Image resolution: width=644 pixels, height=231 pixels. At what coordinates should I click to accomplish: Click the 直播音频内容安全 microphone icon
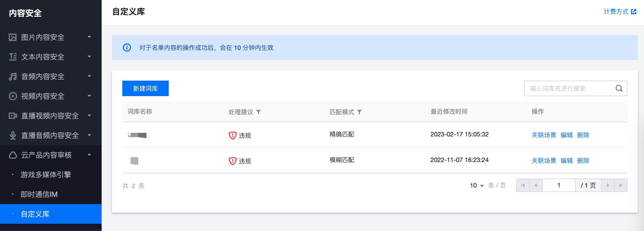[13, 135]
